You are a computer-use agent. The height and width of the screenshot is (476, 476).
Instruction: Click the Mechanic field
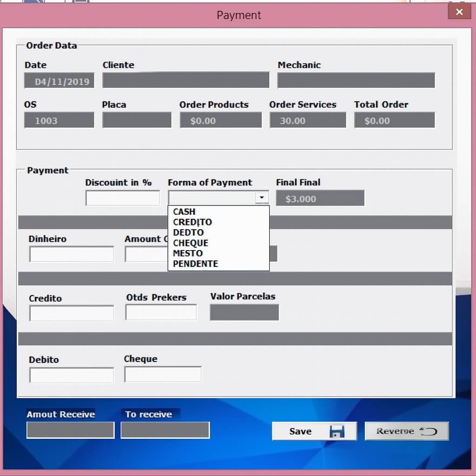[x=356, y=80]
